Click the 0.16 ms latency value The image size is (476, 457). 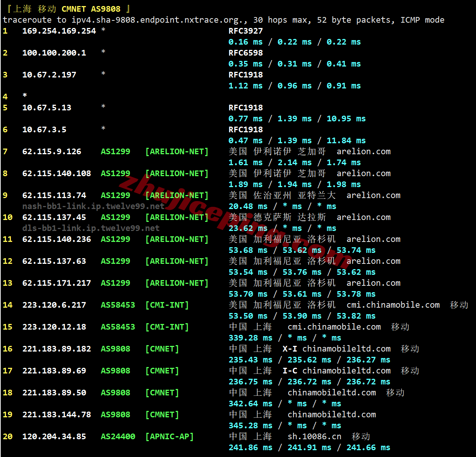tap(246, 42)
